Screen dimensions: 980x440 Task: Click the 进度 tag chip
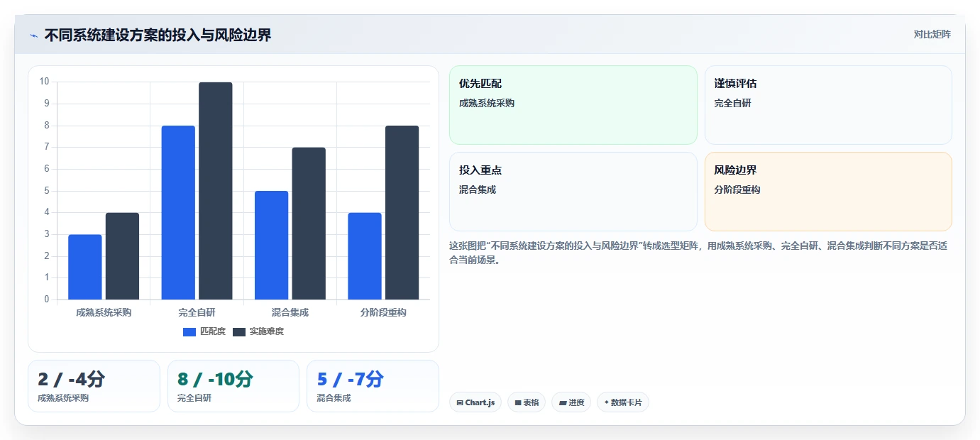[571, 402]
